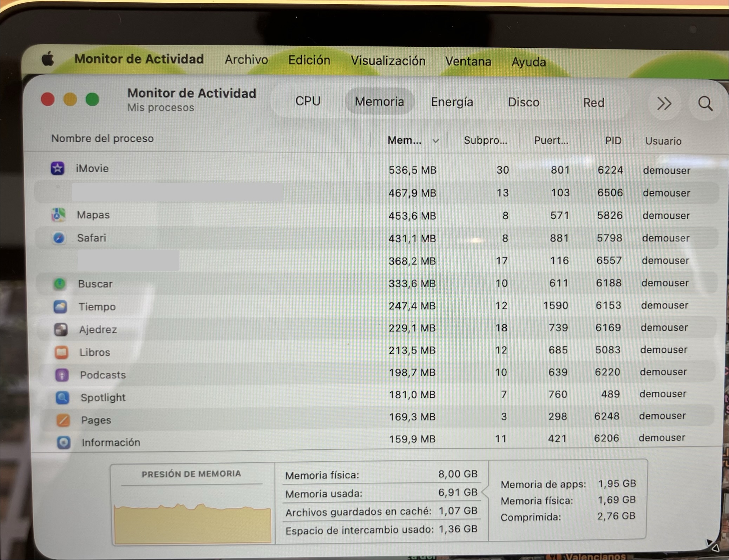The height and width of the screenshot is (560, 729).
Task: Select the Pages process name
Action: pos(96,420)
